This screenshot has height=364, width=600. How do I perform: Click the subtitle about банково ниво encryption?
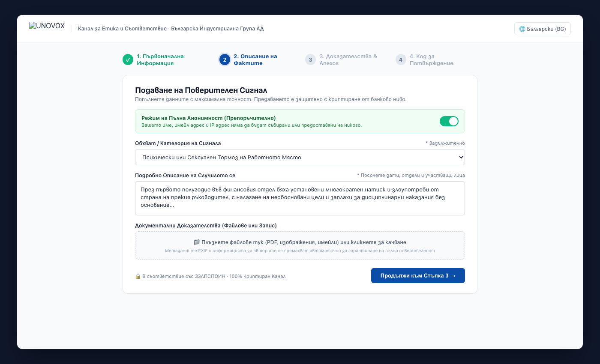(270, 99)
